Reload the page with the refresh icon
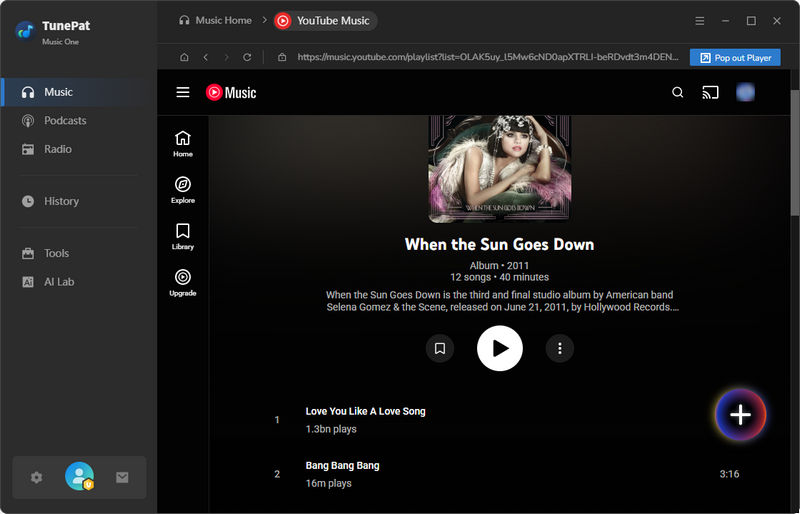The width and height of the screenshot is (800, 514). tap(247, 57)
